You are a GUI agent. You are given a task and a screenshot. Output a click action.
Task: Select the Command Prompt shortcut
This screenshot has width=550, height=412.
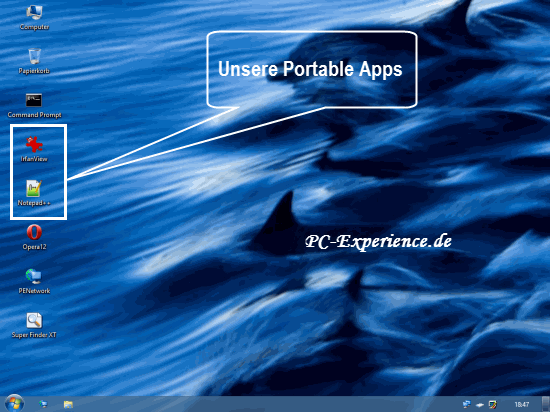click(x=34, y=106)
